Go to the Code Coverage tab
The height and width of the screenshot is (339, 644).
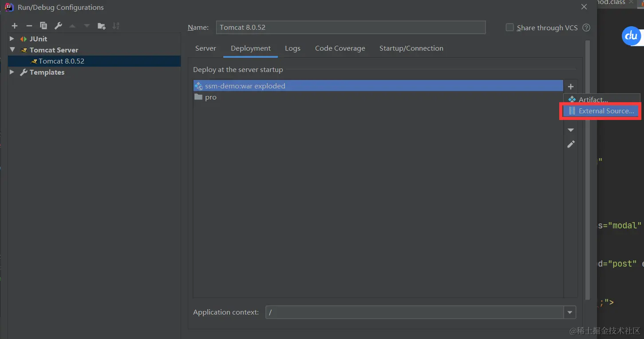click(x=340, y=48)
